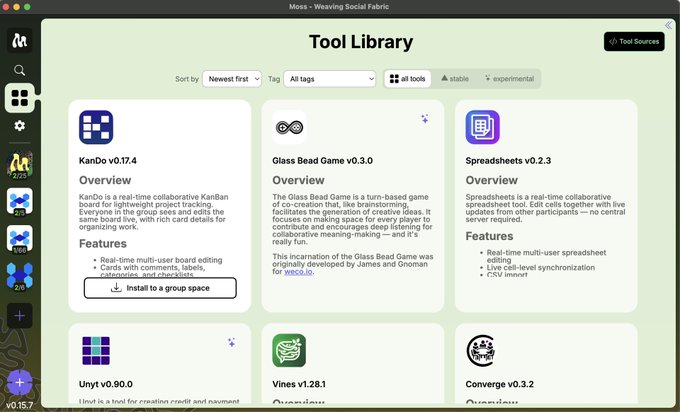Click Features heading in KanDo card
Image resolution: width=680 pixels, height=412 pixels.
tap(103, 244)
